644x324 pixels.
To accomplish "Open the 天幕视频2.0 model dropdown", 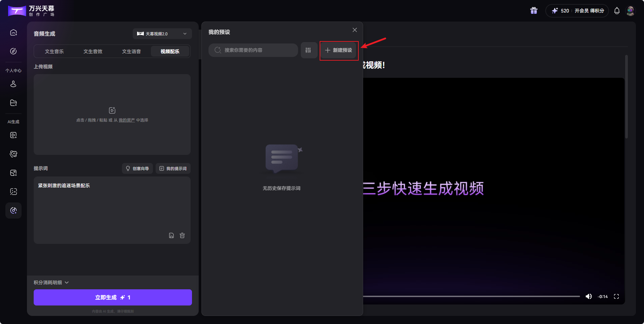I will tap(162, 34).
